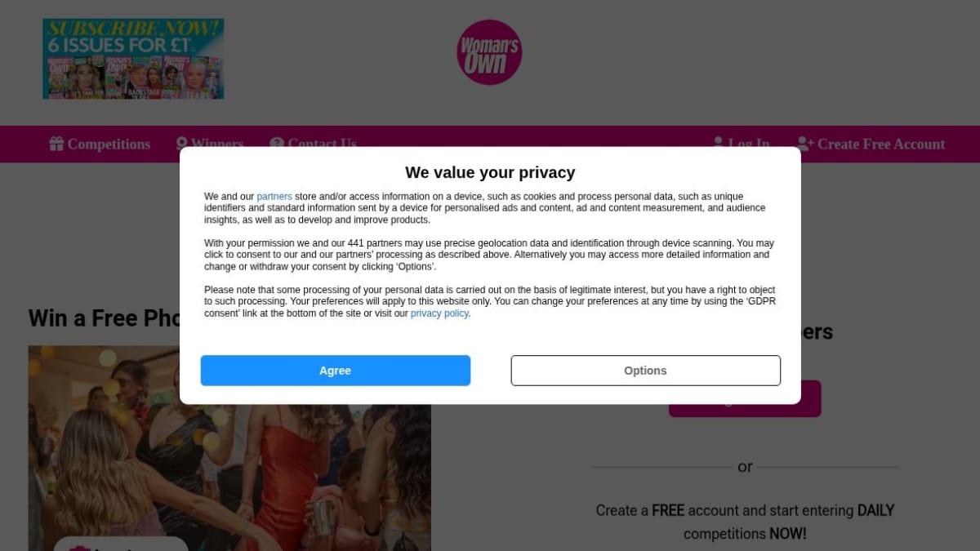Image resolution: width=980 pixels, height=551 pixels.
Task: Click the Agree button in privacy dialog
Action: tap(335, 371)
